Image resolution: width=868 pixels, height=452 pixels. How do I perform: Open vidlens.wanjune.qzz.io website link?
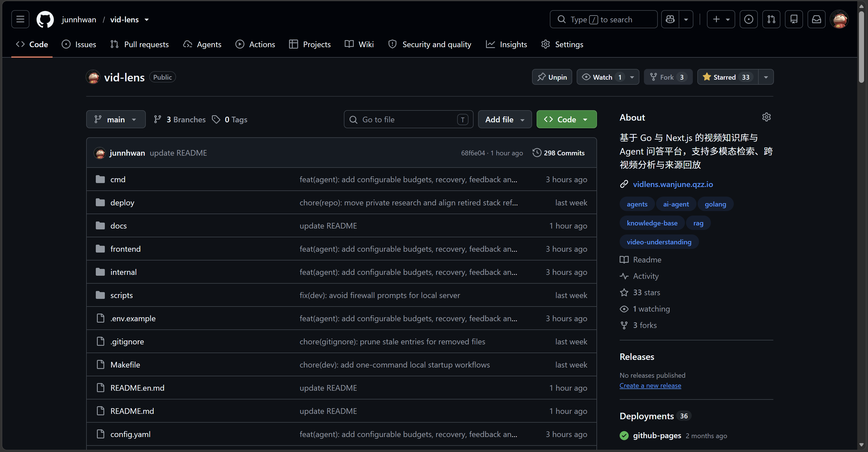(x=672, y=184)
